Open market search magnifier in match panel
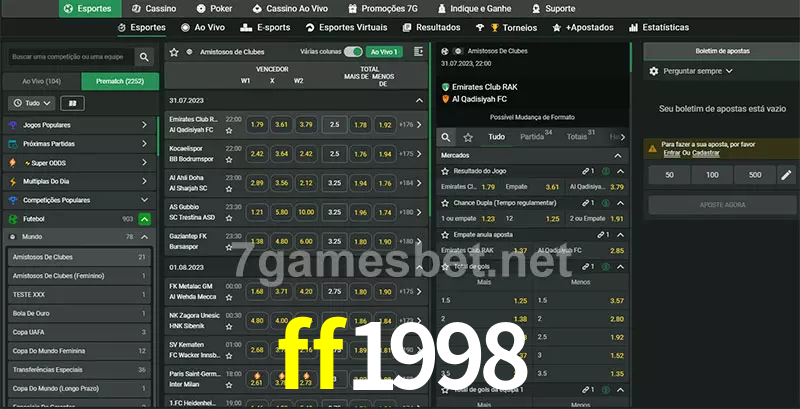This screenshot has width=800, height=409. click(447, 137)
